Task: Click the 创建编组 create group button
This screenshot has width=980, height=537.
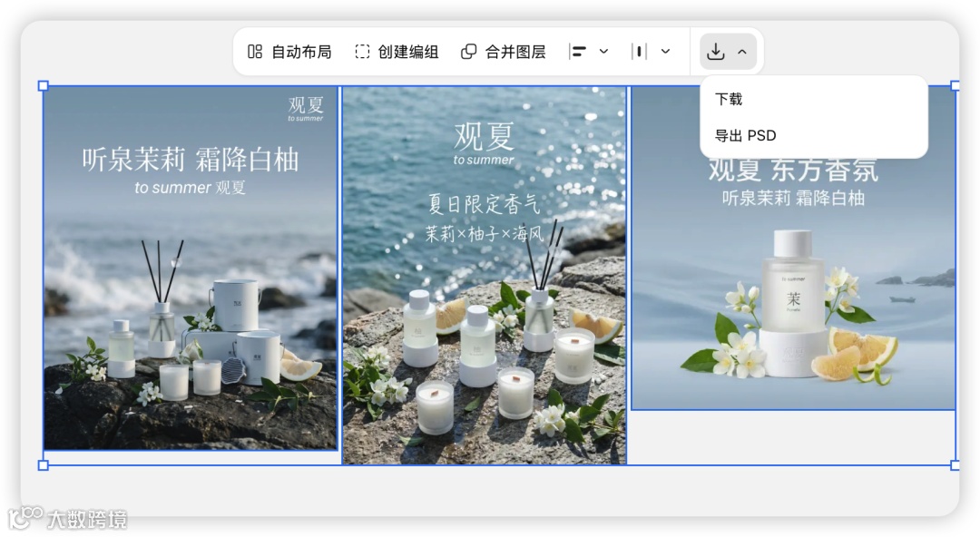Action: click(x=397, y=52)
